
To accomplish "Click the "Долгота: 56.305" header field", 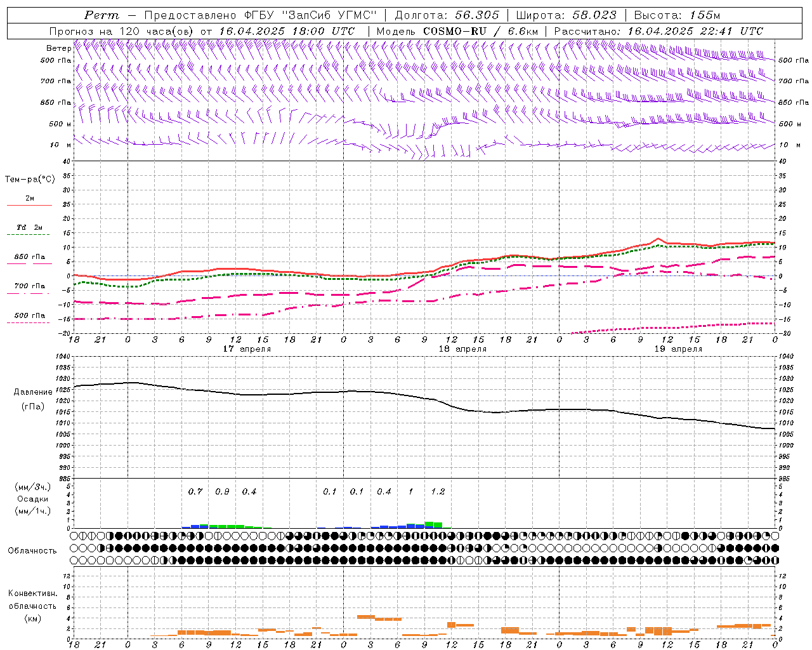I will pyautogui.click(x=447, y=15).
